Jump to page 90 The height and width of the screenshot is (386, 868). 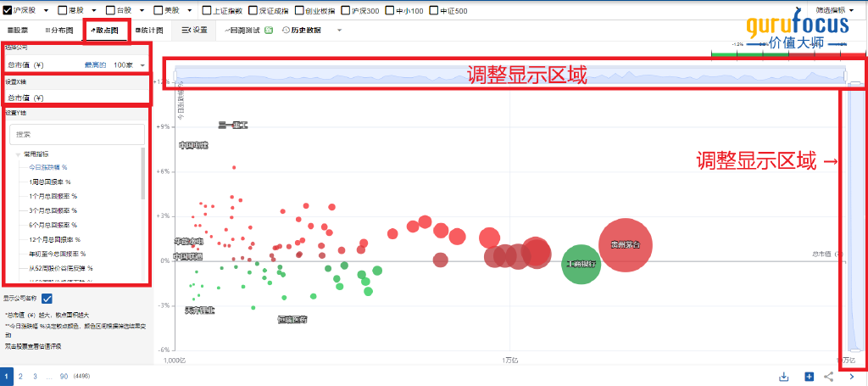[64, 376]
